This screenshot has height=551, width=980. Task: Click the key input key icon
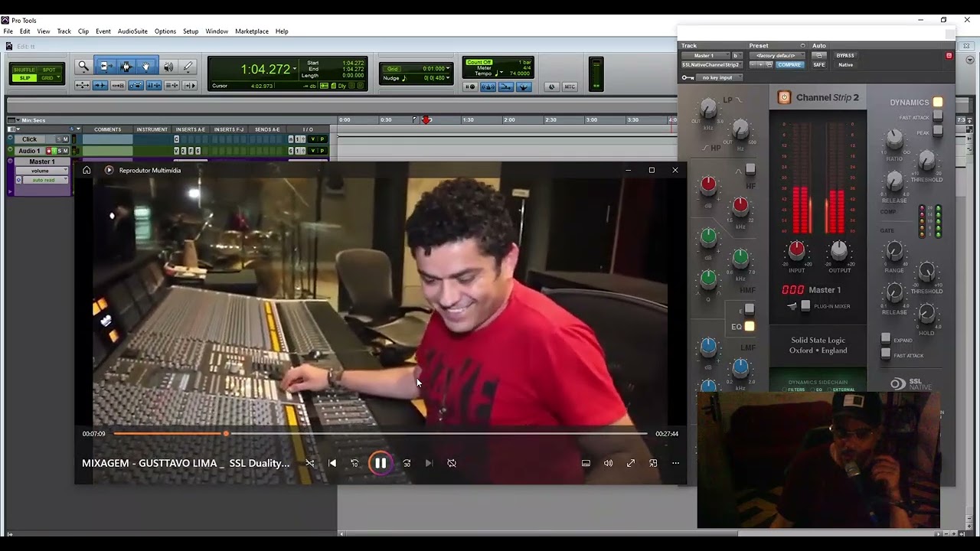point(688,77)
